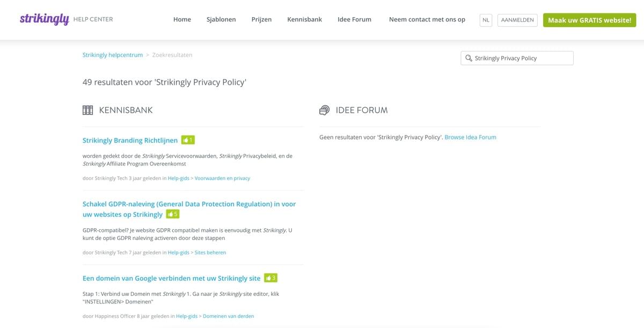Click the Idee Forum chat icon
This screenshot has height=328, width=644.
click(324, 110)
